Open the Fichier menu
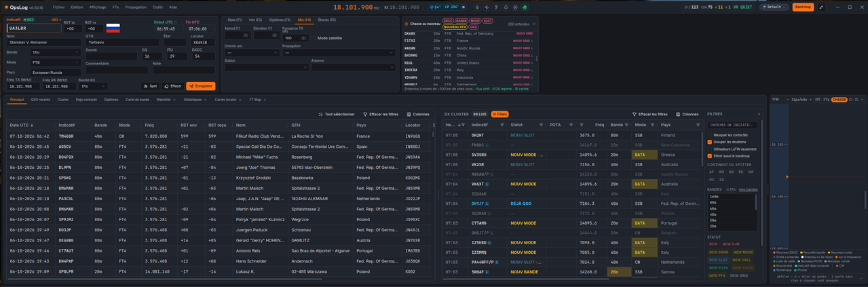This screenshot has width=868, height=287. pos(58,7)
